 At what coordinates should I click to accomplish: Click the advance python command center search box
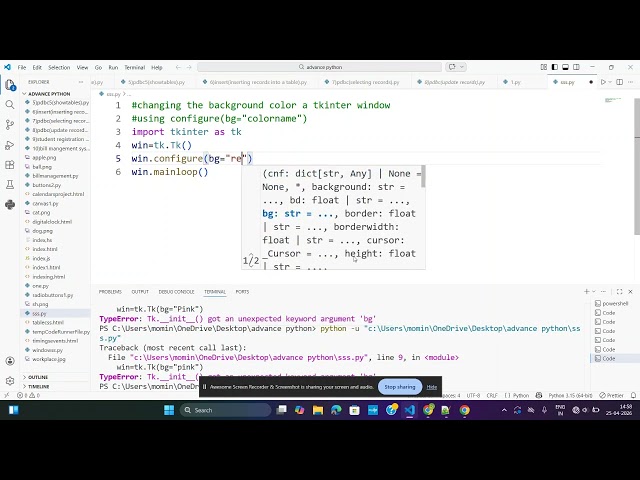[320, 67]
